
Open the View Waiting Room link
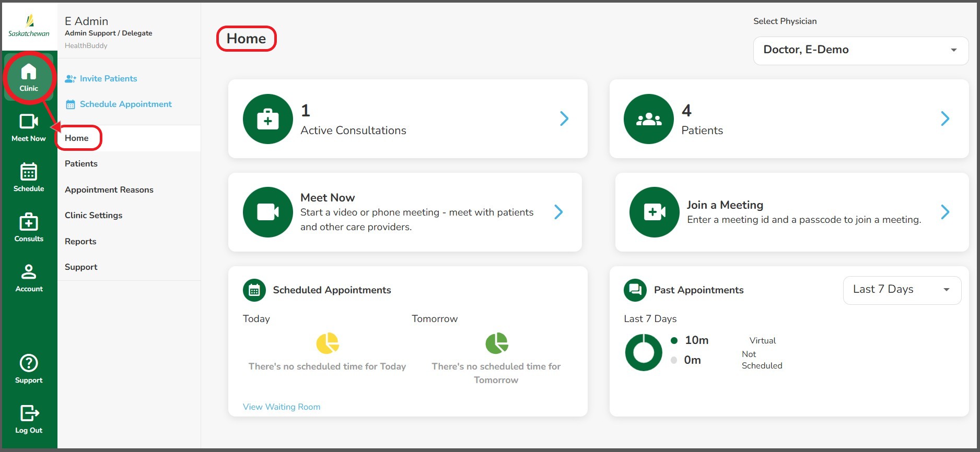281,407
